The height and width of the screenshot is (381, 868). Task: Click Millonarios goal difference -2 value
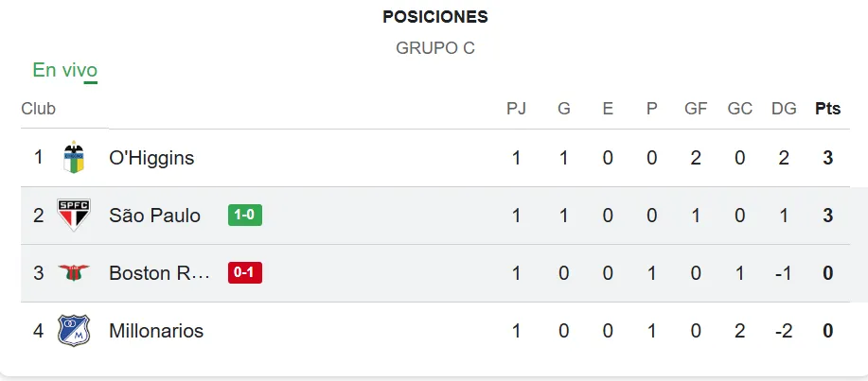(x=784, y=331)
